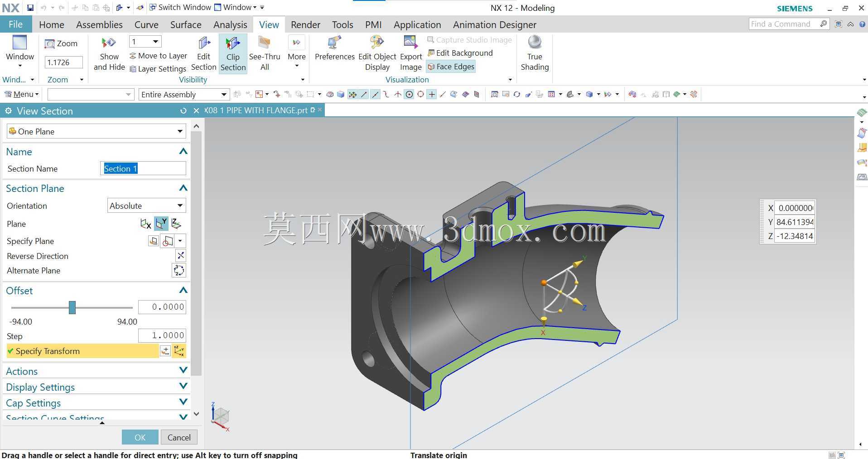Toggle Face Edges display
This screenshot has width=868, height=459.
(x=451, y=67)
